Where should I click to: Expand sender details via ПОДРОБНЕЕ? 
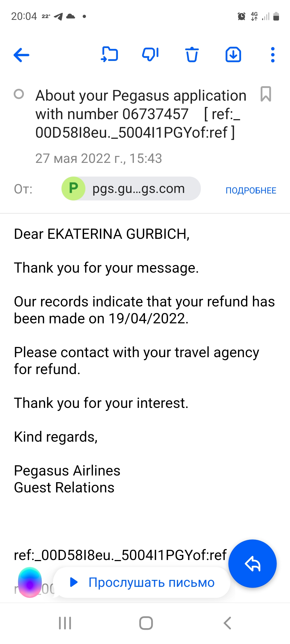tap(251, 191)
